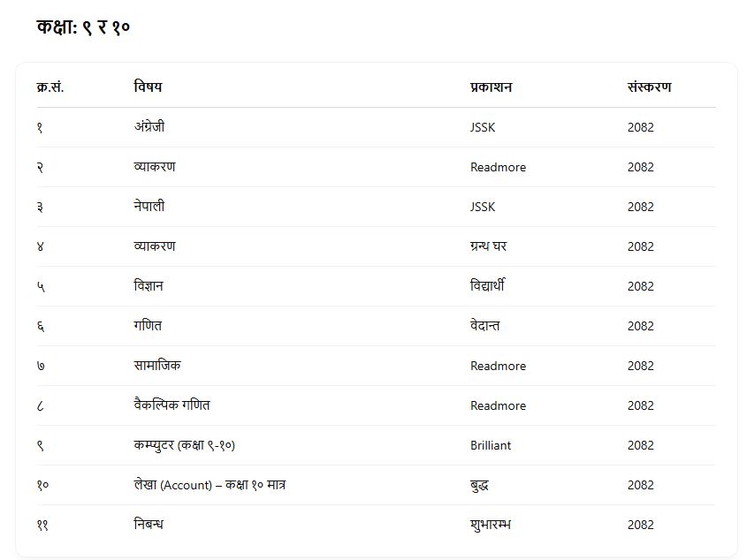Screen dimensions: 747x560
Task: Select the विद्यार्थी publisher cell
Action: click(487, 286)
